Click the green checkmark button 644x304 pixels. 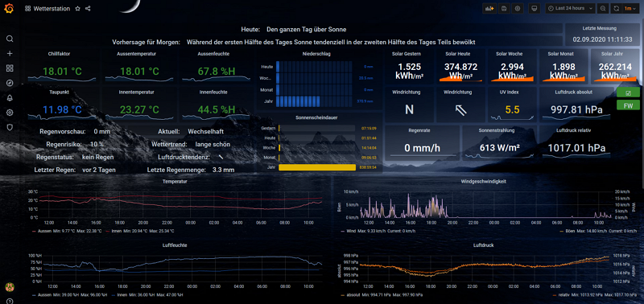pyautogui.click(x=628, y=92)
